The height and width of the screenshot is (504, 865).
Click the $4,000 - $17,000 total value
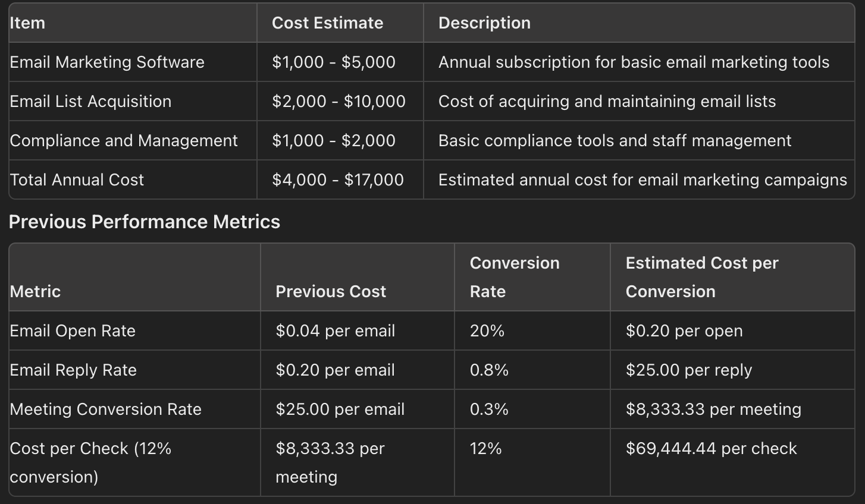[x=338, y=180]
